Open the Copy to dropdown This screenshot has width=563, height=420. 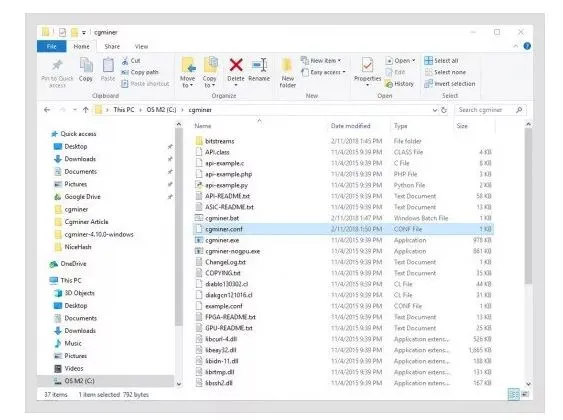coord(210,72)
